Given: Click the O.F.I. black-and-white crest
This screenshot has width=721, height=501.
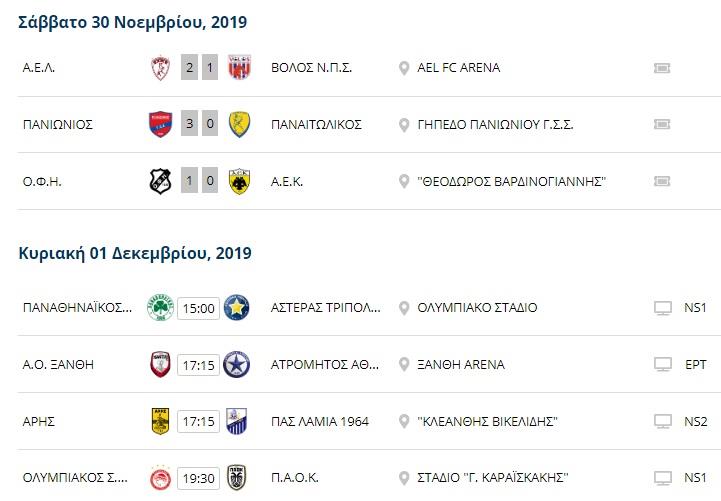Looking at the screenshot, I should [x=160, y=181].
